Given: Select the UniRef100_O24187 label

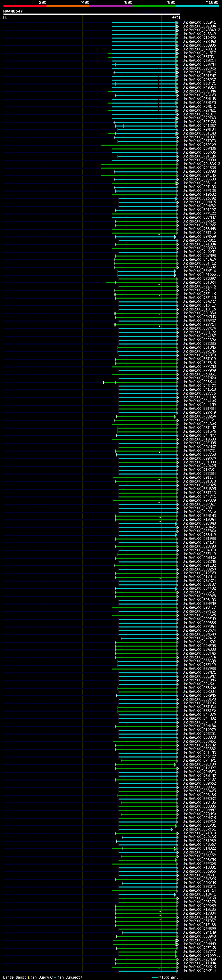Looking at the screenshot, I should (x=199, y=336).
